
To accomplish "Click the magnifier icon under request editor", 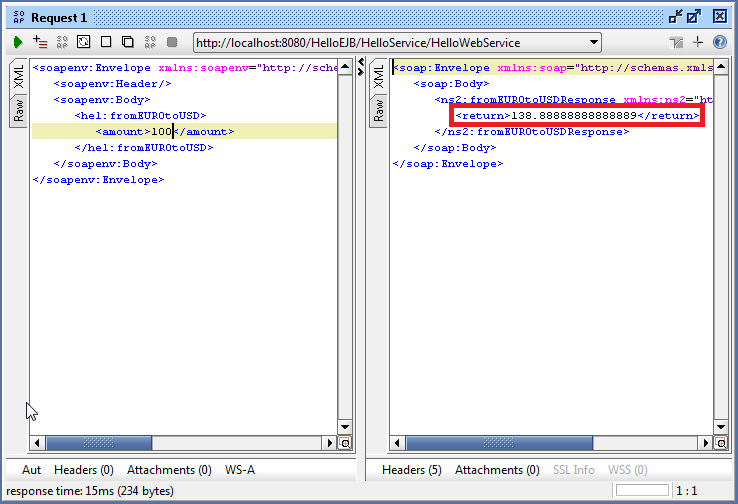I will pos(345,443).
